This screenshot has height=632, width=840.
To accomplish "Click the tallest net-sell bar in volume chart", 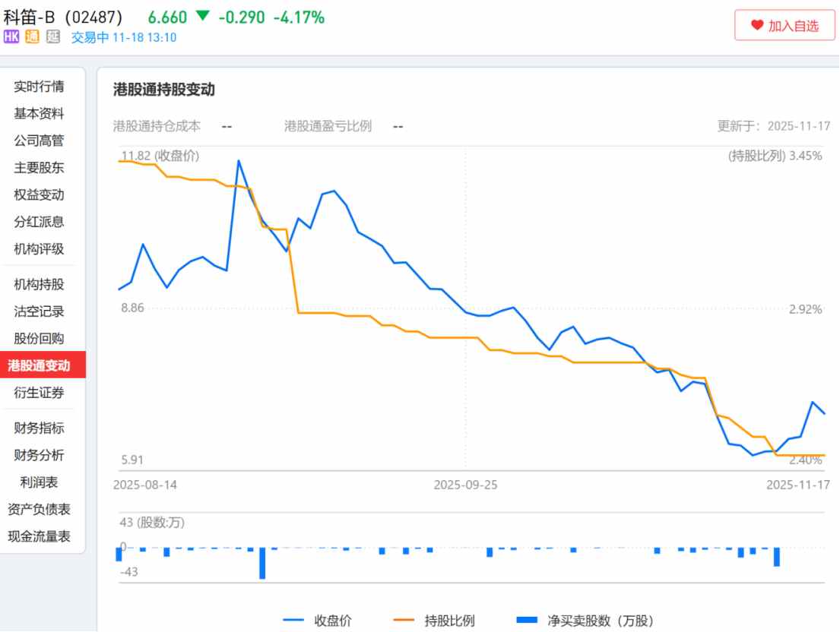I will pyautogui.click(x=262, y=563).
